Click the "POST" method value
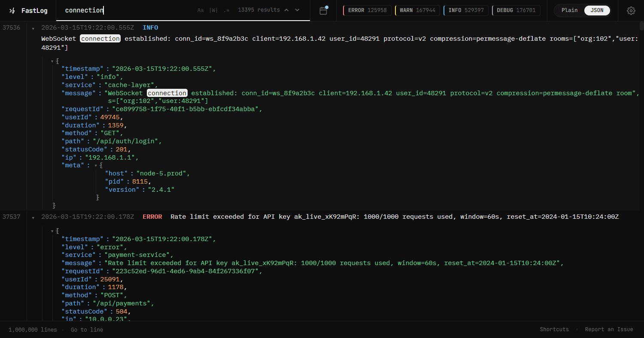Image resolution: width=644 pixels, height=338 pixels. pyautogui.click(x=113, y=295)
